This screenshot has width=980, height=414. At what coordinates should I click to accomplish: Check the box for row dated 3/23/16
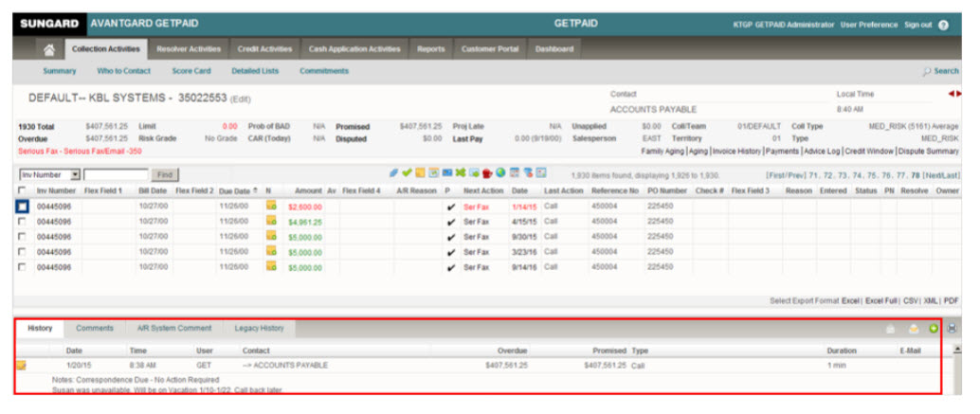[23, 252]
